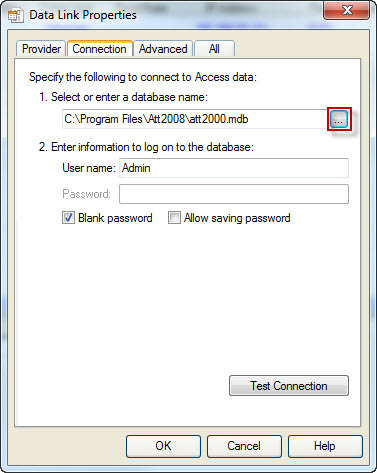Go to the All tab
Image resolution: width=377 pixels, height=473 pixels.
click(214, 49)
